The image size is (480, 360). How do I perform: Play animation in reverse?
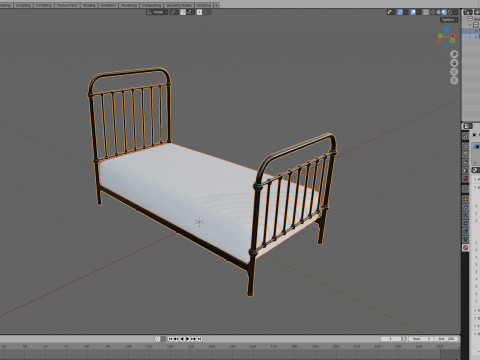pyautogui.click(x=182, y=339)
